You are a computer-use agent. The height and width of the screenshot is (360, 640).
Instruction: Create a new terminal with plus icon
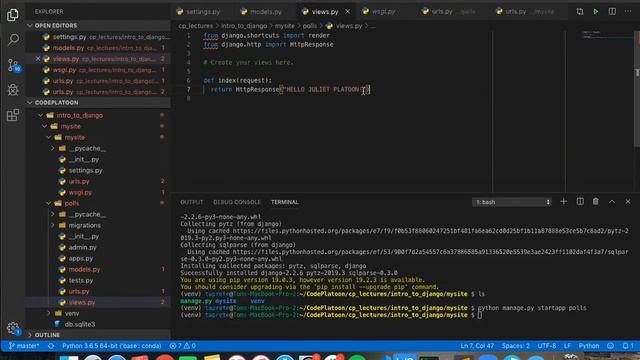[563, 202]
